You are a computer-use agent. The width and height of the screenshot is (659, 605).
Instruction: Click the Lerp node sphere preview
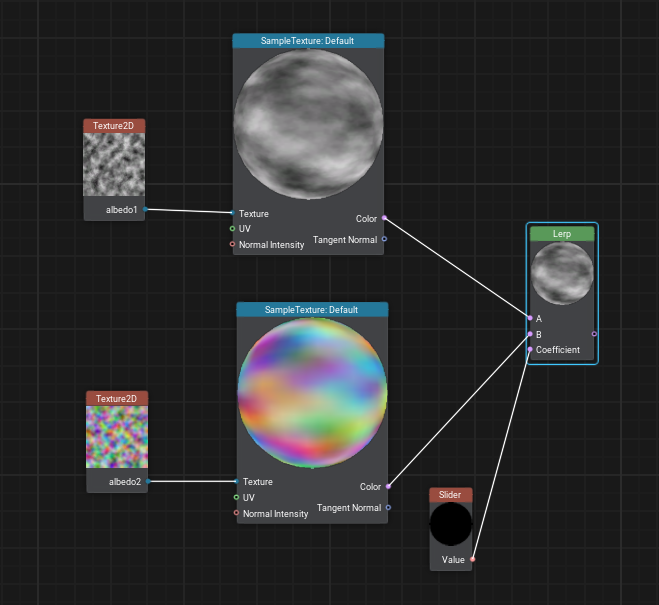[562, 274]
